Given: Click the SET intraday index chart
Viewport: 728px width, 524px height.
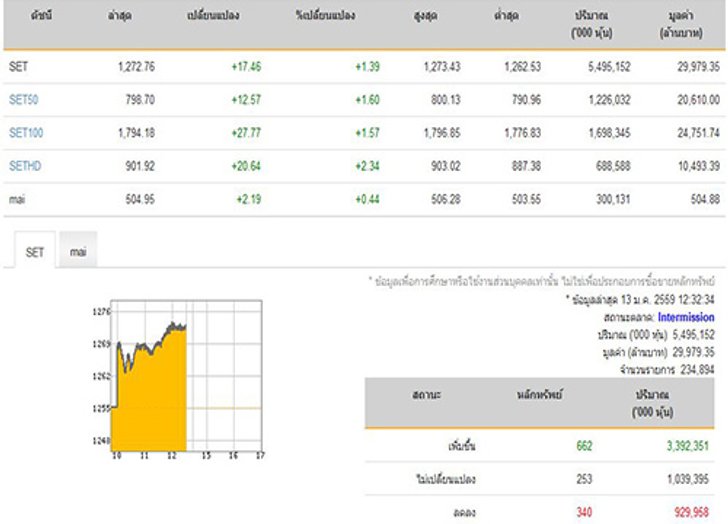Looking at the screenshot, I should [x=178, y=380].
